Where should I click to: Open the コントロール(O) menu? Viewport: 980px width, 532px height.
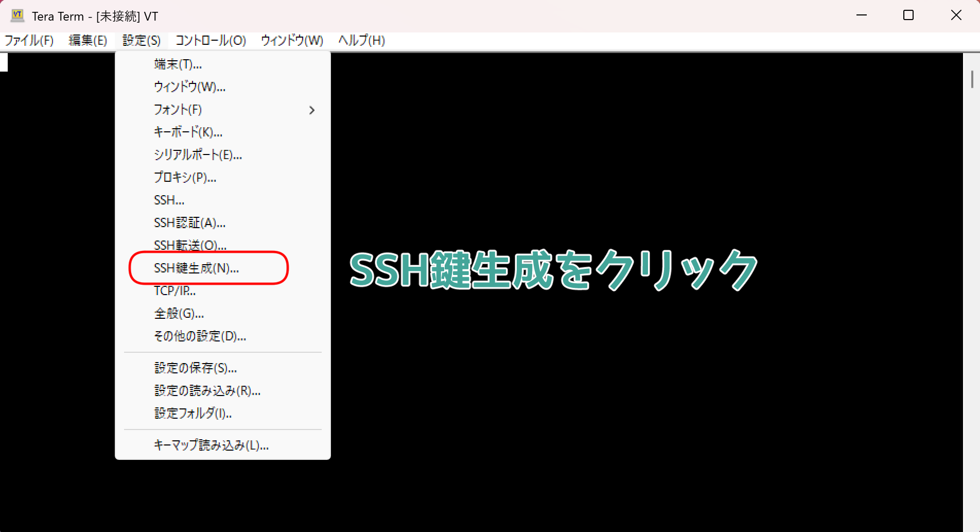click(x=211, y=40)
